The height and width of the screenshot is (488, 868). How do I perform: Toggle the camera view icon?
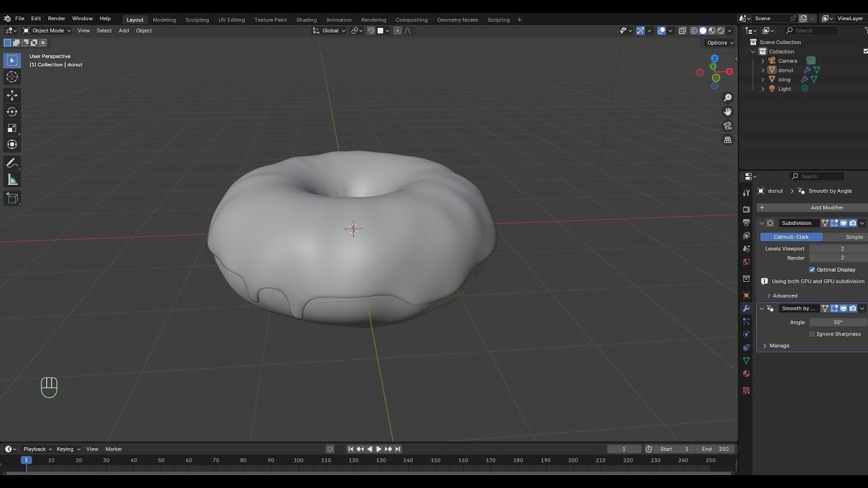728,126
